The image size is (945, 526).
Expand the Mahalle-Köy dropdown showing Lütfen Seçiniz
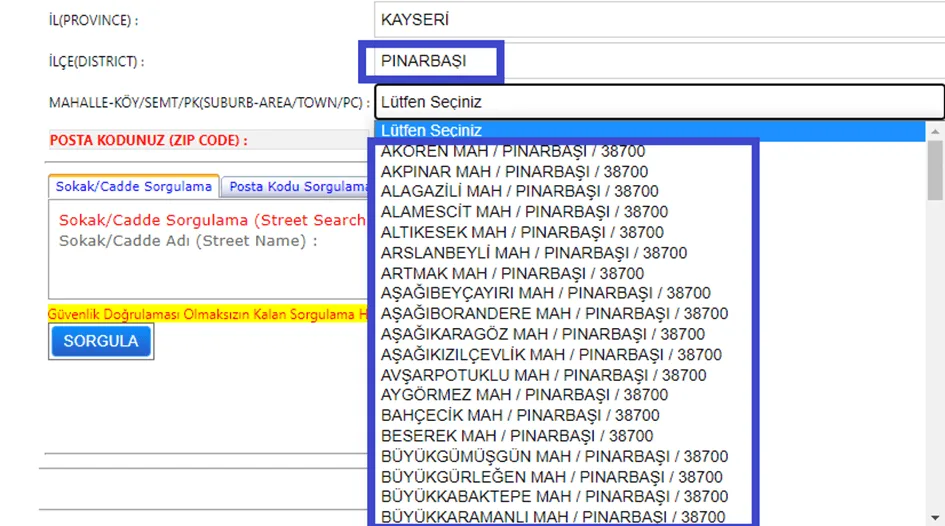(x=659, y=102)
